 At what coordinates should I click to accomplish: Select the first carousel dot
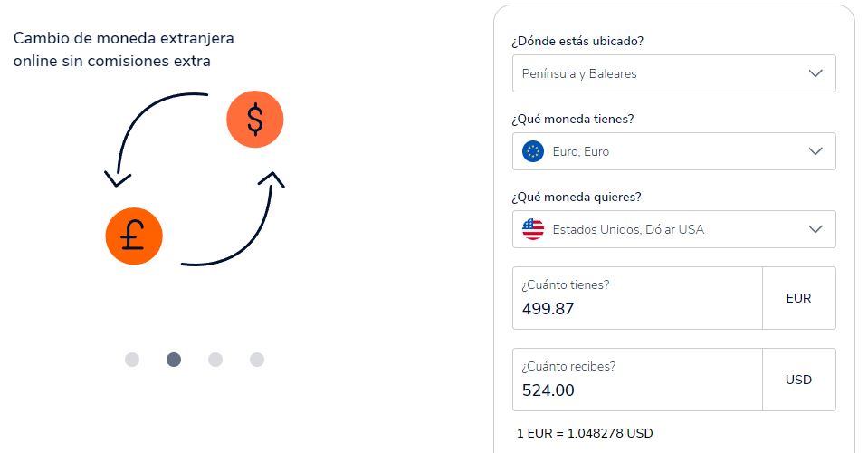point(132,360)
